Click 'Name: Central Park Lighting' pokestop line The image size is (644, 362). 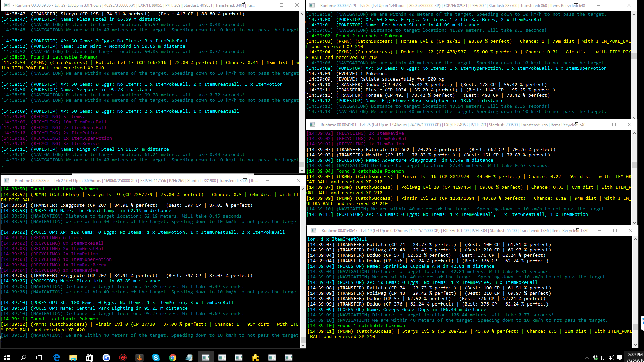[x=94, y=308]
